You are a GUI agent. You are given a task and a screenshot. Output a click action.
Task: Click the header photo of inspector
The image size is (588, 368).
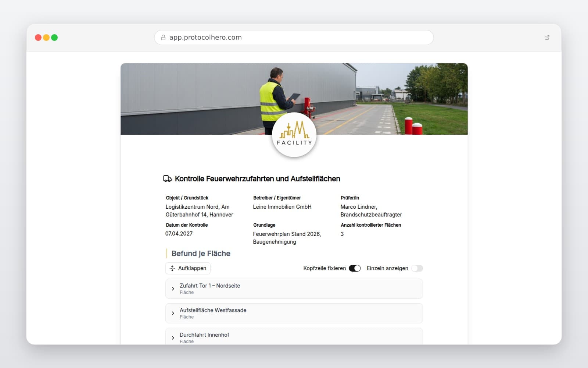294,99
